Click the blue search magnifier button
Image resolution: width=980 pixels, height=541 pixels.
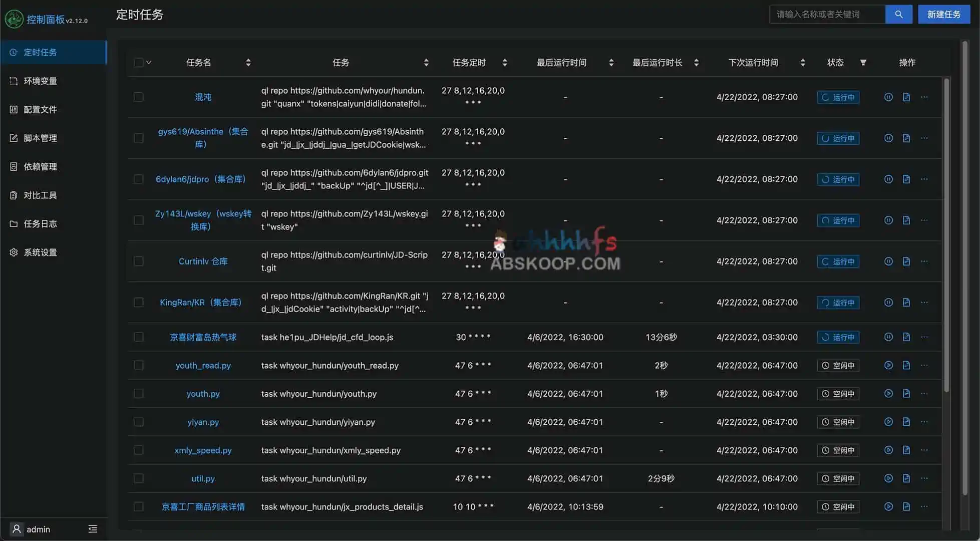(x=898, y=15)
